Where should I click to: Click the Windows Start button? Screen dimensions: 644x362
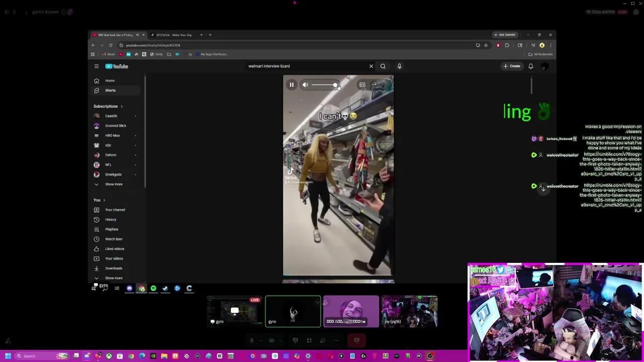click(8, 356)
